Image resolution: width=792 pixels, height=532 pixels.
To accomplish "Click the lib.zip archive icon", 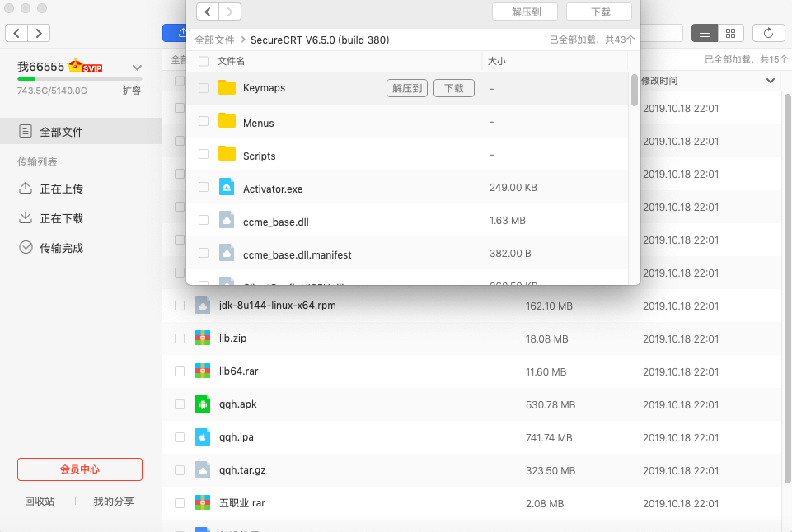I will point(203,338).
